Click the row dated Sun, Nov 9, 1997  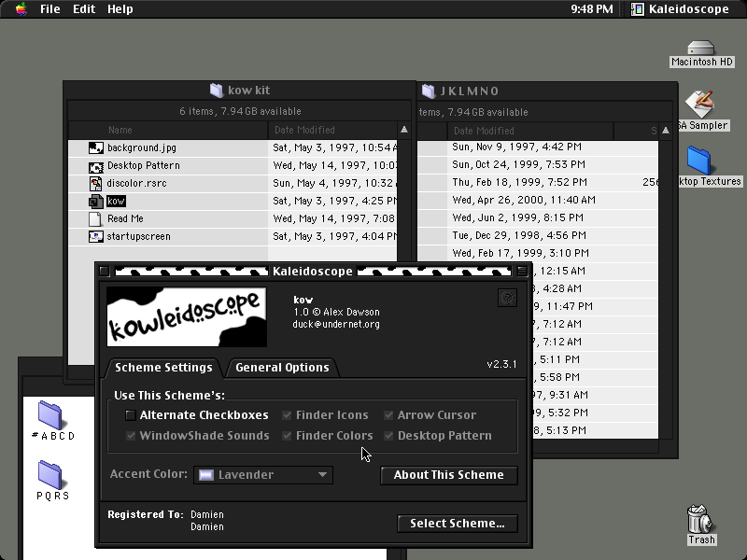[538, 147]
